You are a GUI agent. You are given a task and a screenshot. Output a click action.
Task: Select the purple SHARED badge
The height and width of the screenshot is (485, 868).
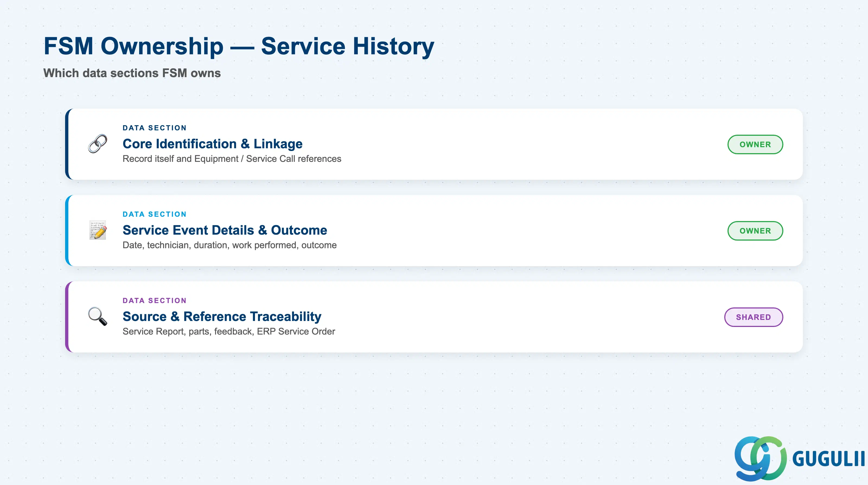754,317
